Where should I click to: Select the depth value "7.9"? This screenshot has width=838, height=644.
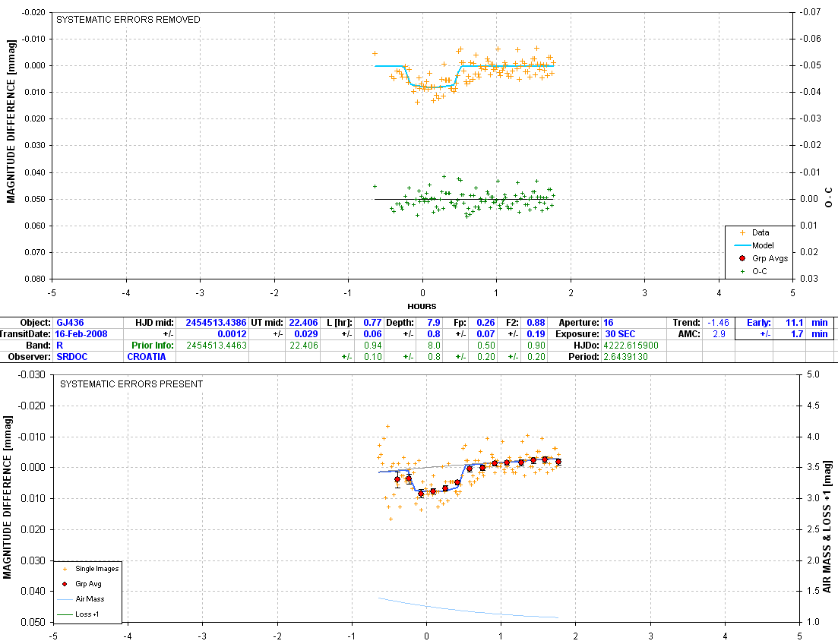click(434, 323)
